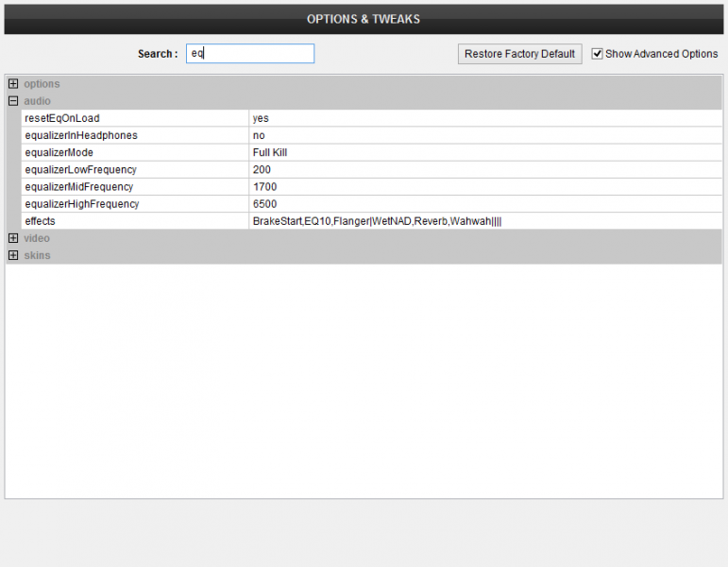Viewport: 728px width, 567px height.
Task: Click Restore Factory Default button
Action: pos(519,54)
